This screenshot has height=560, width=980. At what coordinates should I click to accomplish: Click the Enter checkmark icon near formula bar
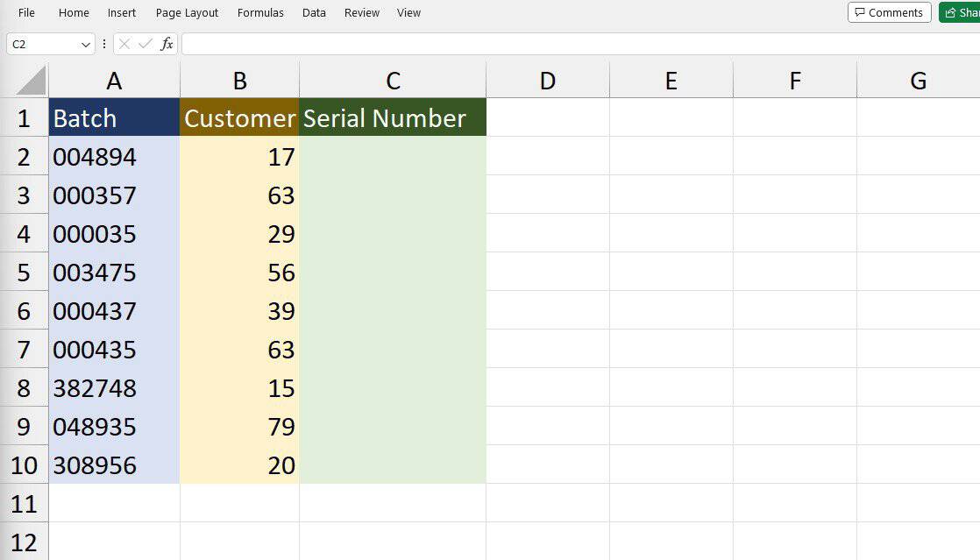click(x=144, y=43)
